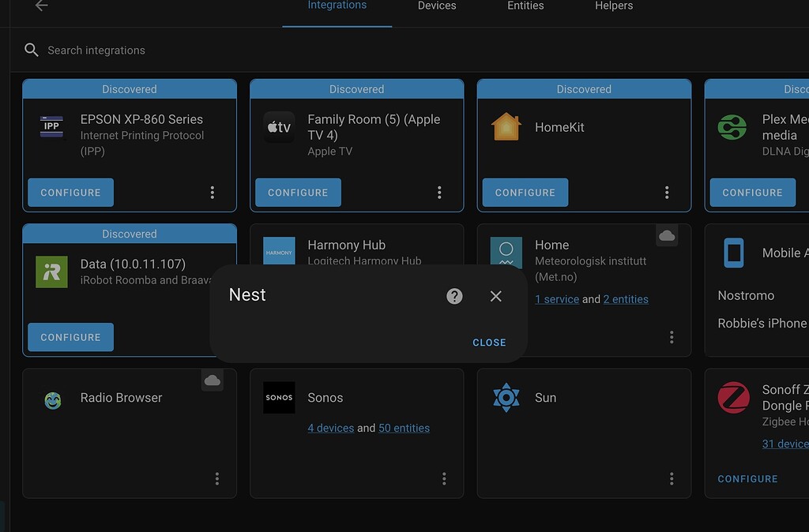Click cloud icon on Radio Browser card
Screen dimensions: 809x532
212,380
